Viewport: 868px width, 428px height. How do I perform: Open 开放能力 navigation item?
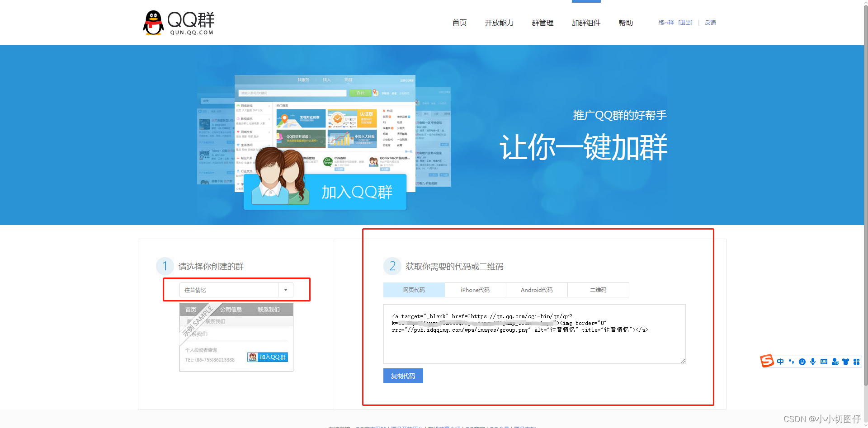point(499,23)
